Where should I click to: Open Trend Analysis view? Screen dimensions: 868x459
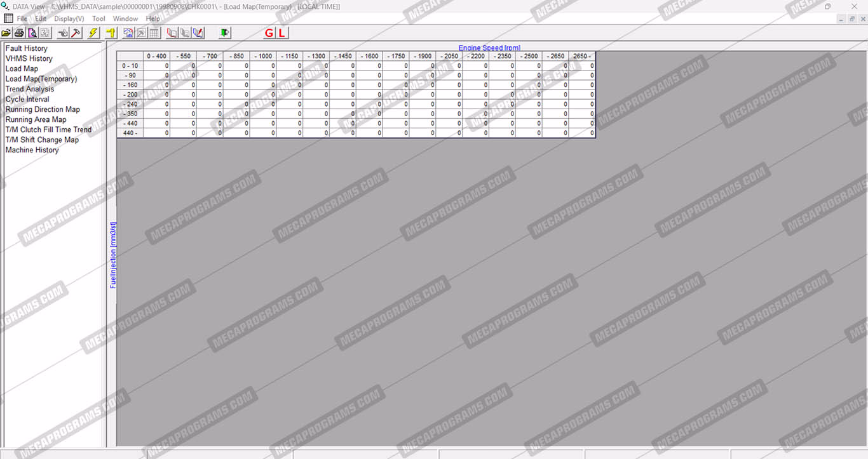30,89
